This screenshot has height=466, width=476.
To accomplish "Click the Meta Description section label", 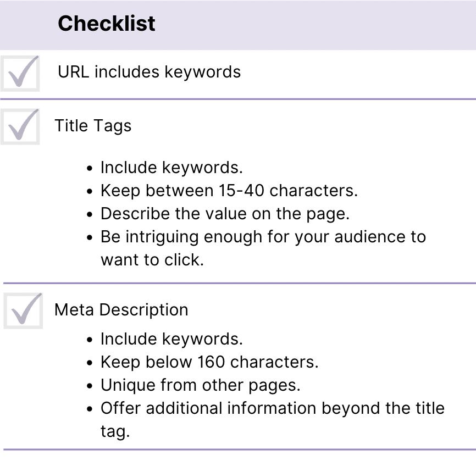I will (121, 310).
